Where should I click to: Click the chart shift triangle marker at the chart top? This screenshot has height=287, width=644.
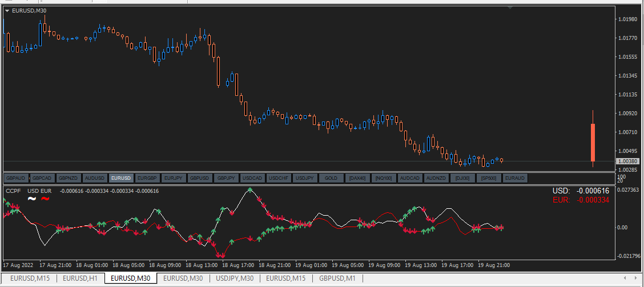(x=510, y=7)
